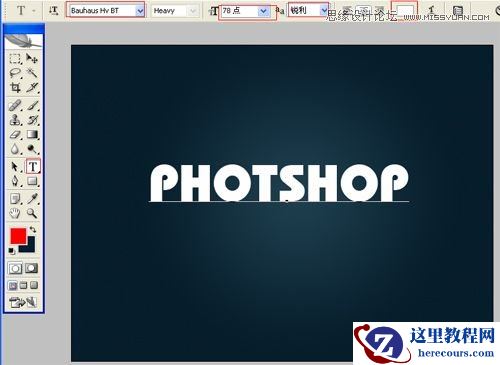Swap foreground and background colors
Viewport: 500px width, 365px height.
coord(33,229)
